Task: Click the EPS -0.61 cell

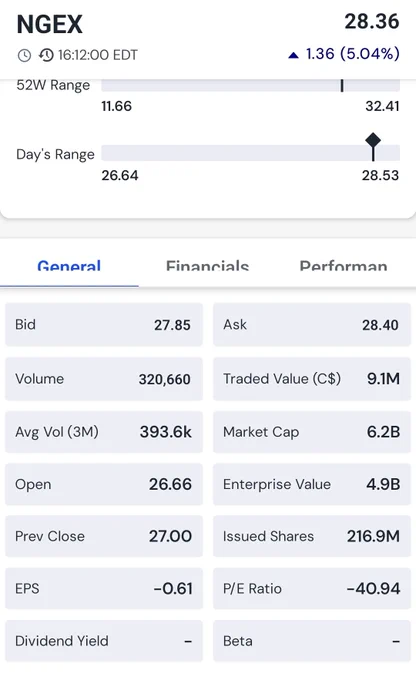Action: click(104, 588)
